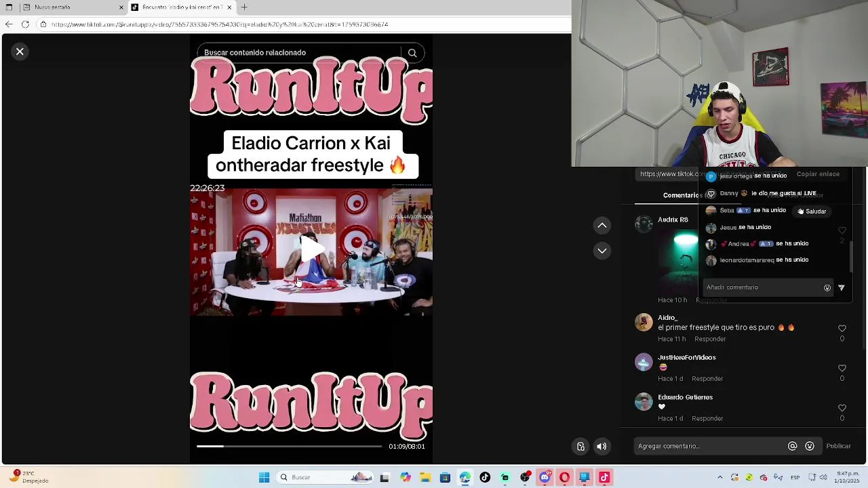Screen dimensions: 868x488
Task: Open emoji picker beside 'Agregar comentario'
Action: [810, 446]
